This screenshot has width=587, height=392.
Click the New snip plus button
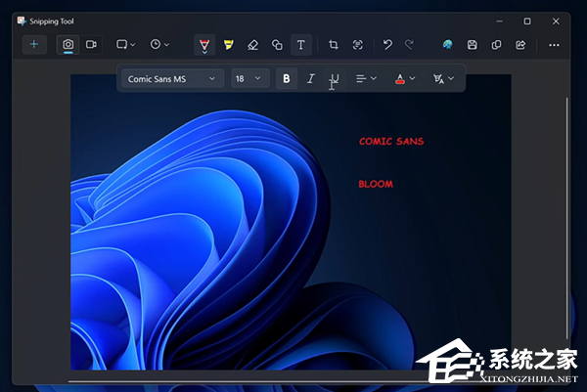coord(34,44)
